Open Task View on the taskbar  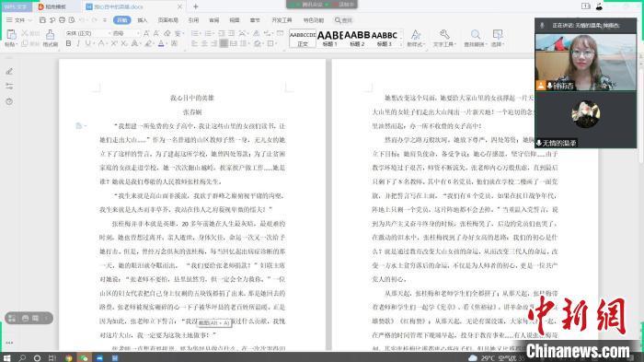52,358
